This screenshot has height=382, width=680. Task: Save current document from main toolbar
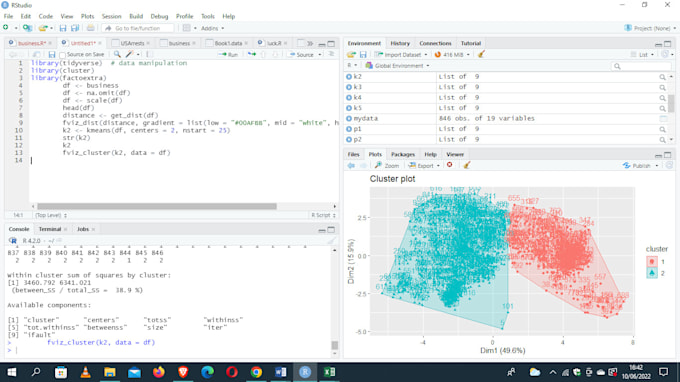(x=63, y=28)
